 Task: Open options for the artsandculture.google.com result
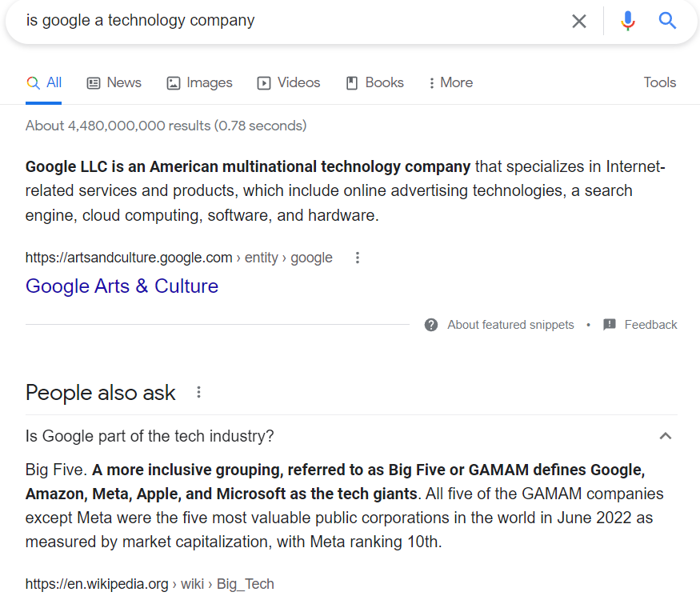tap(358, 258)
